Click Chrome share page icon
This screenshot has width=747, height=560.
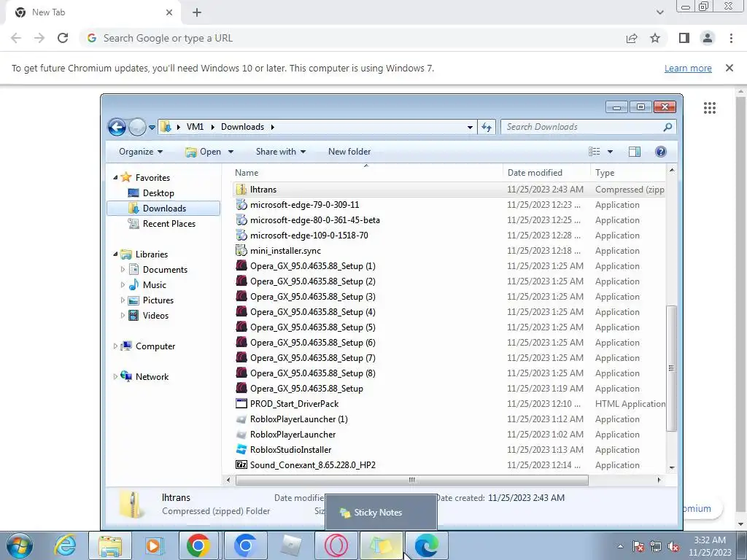click(632, 38)
